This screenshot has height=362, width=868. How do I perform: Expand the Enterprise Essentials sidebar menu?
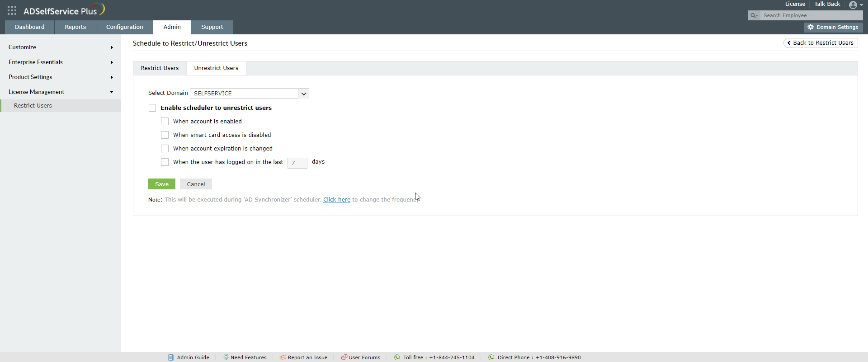(61, 62)
